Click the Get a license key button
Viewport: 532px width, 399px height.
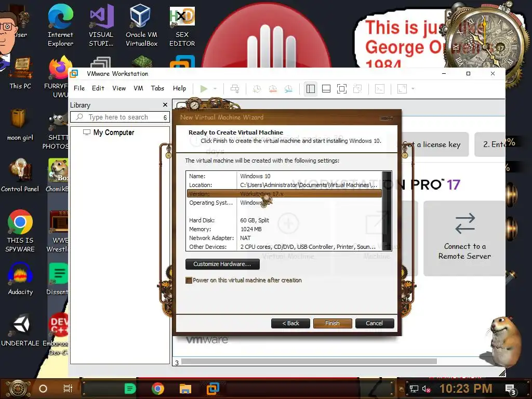click(435, 144)
